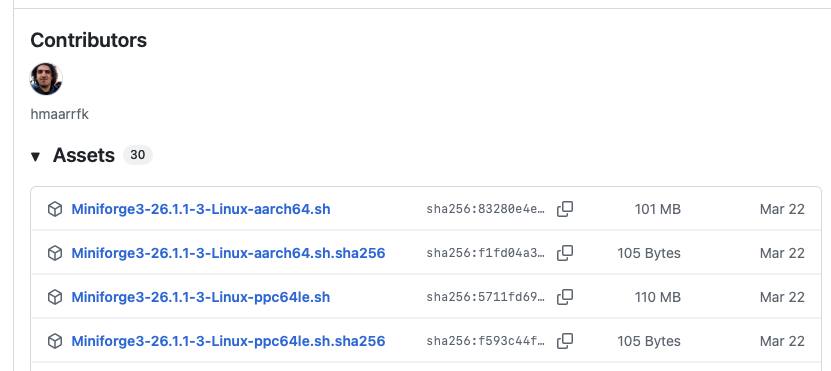Click package icon beside Linux-ppc64le.sh

click(55, 298)
